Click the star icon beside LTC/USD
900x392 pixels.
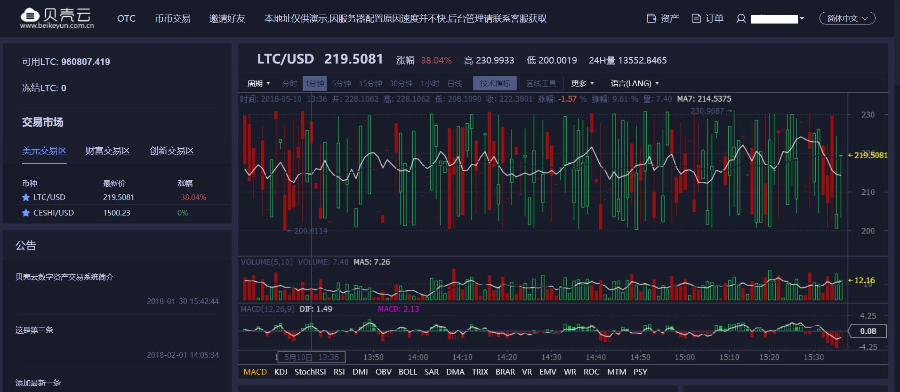click(x=25, y=197)
